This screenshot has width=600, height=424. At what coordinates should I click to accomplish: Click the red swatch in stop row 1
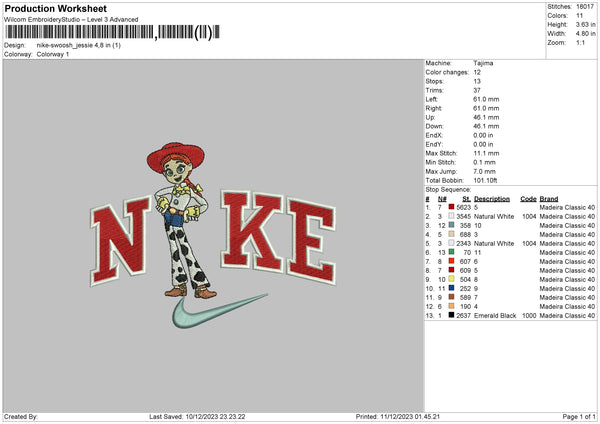(452, 207)
